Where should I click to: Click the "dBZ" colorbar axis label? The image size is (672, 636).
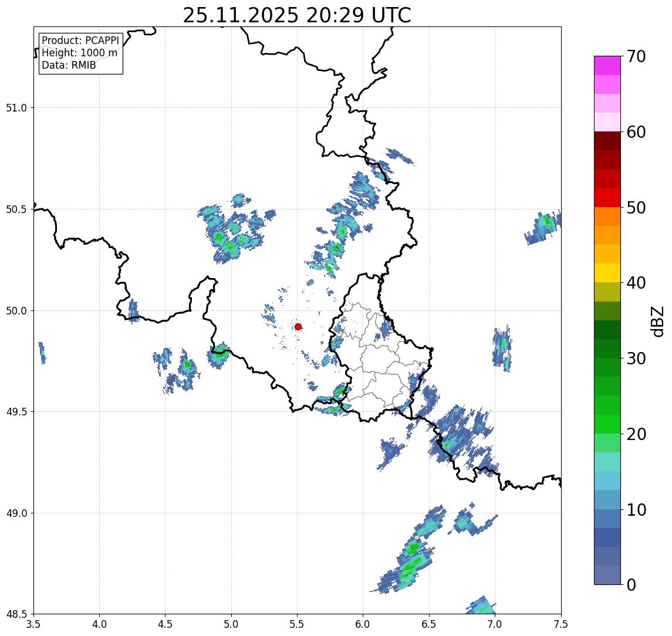pos(657,320)
